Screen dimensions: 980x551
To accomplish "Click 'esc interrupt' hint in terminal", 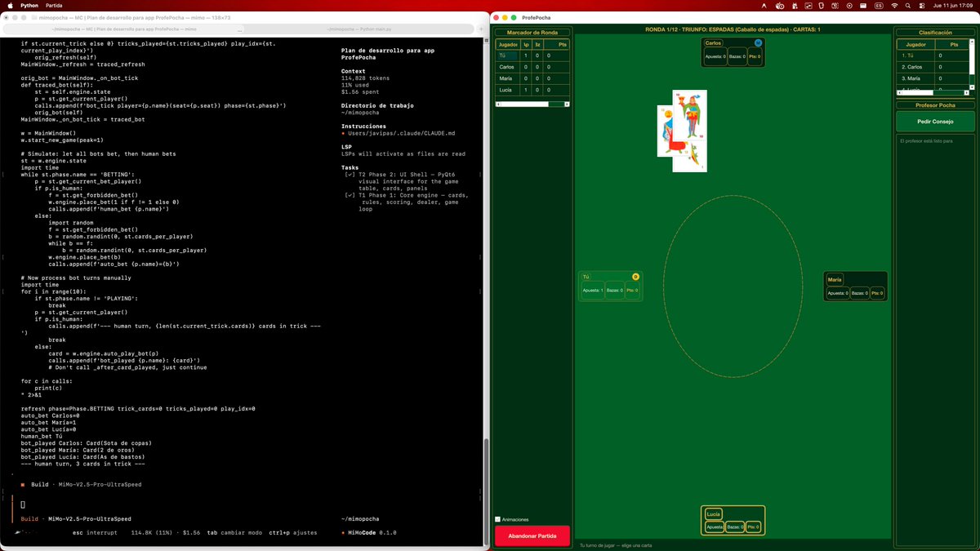I will point(95,532).
